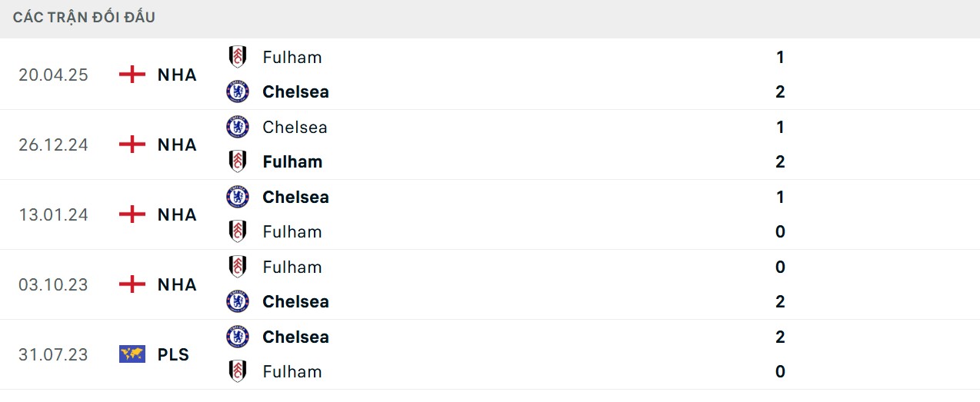This screenshot has height=402, width=980.
Task: Click Chelsea crest in 20.04.25 match
Action: pos(238,91)
